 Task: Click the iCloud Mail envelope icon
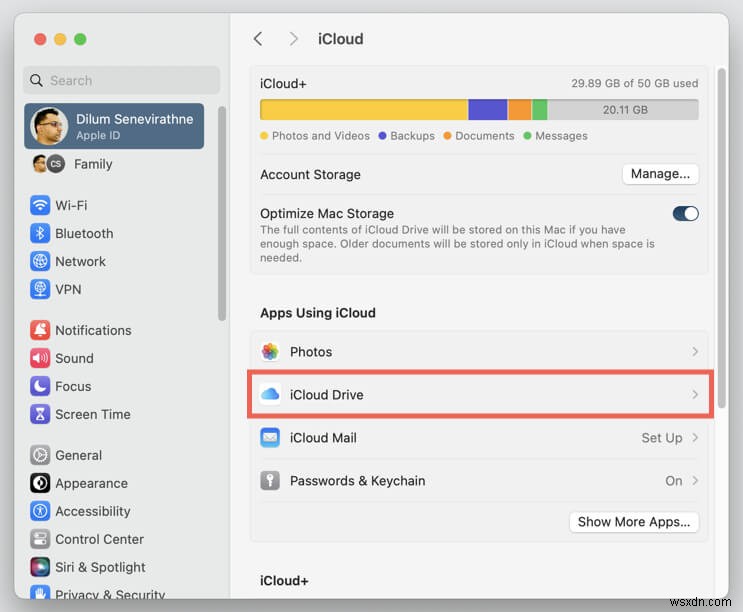click(270, 438)
